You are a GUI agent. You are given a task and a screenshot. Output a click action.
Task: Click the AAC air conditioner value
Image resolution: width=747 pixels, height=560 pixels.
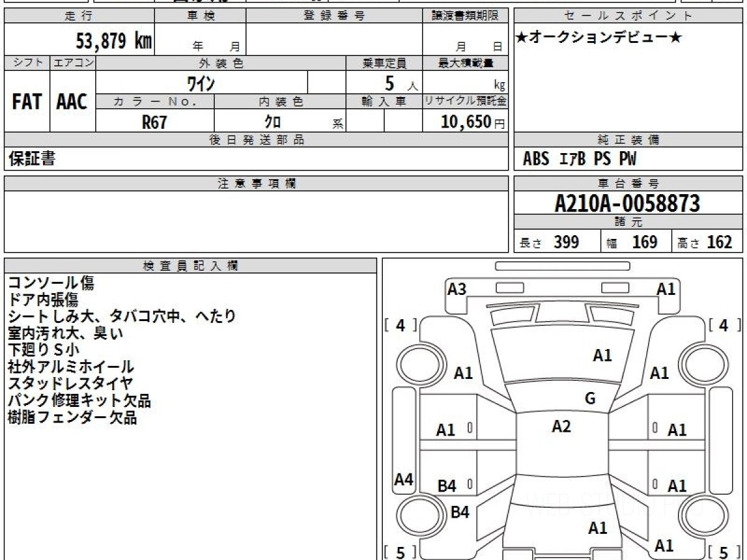(72, 102)
